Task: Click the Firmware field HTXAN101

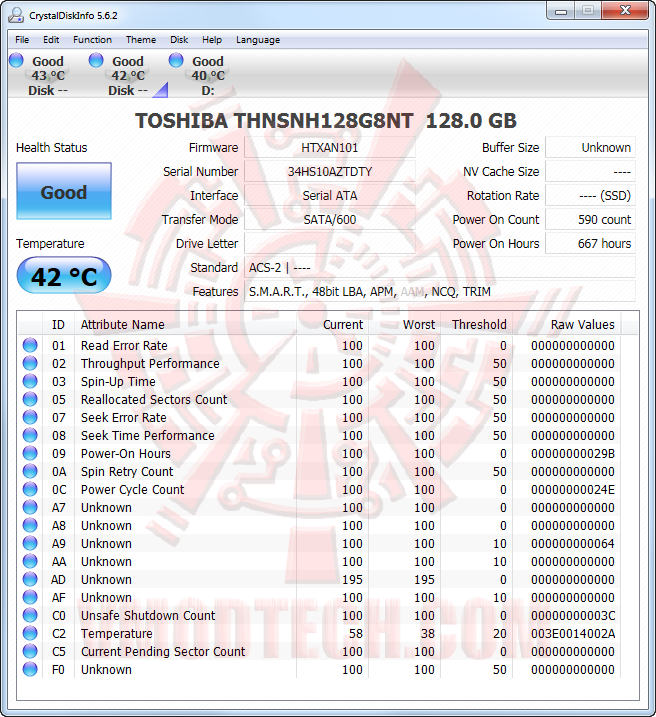Action: [330, 148]
